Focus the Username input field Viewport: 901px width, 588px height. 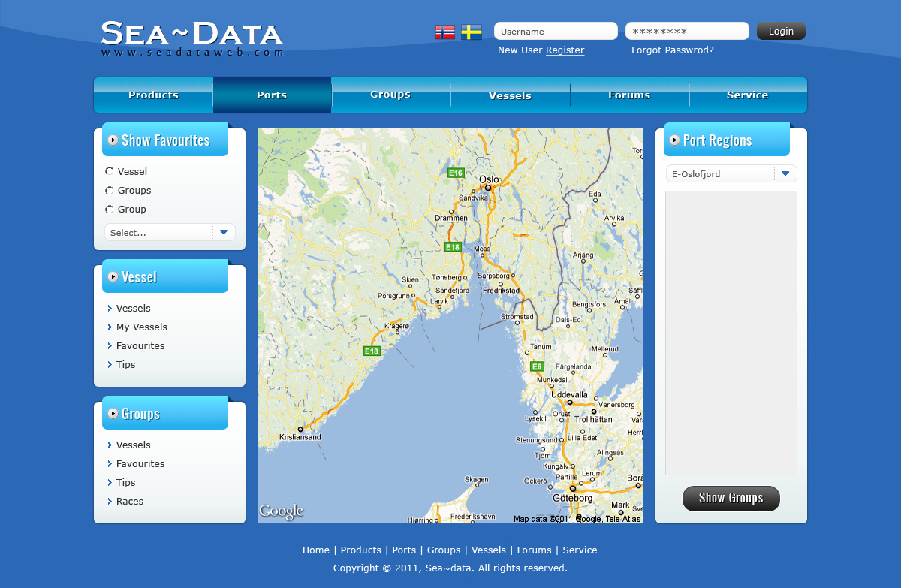click(556, 32)
